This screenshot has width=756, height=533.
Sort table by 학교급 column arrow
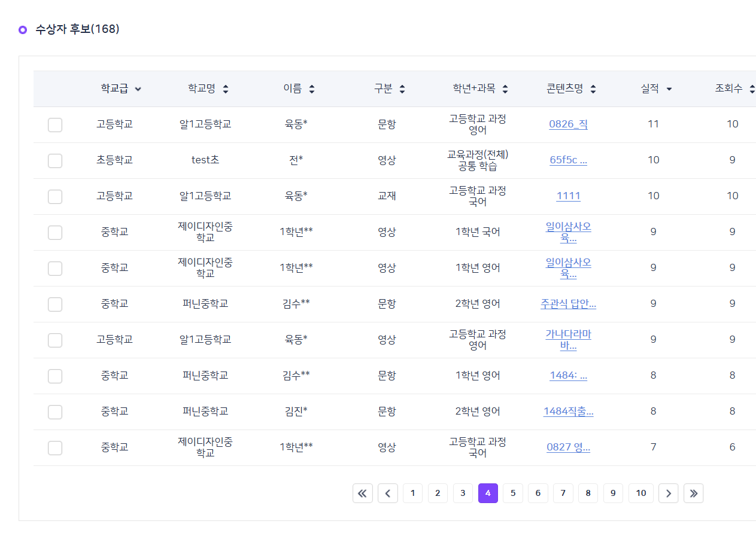click(x=138, y=89)
